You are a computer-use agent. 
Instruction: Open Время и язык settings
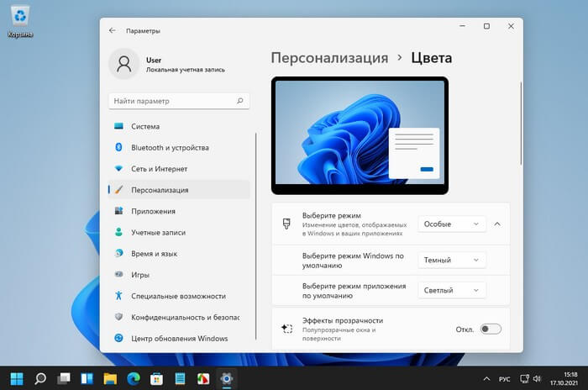click(178, 253)
